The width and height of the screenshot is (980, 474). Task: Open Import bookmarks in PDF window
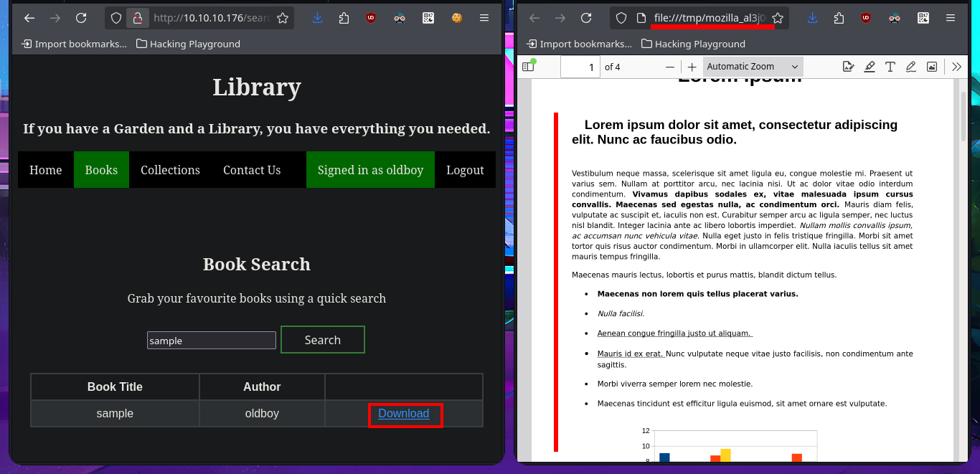(579, 44)
